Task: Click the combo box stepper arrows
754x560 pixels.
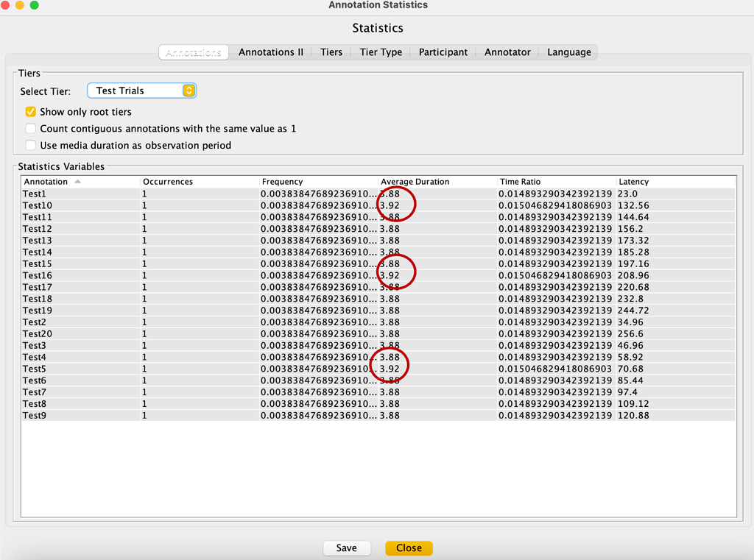Action: point(189,90)
